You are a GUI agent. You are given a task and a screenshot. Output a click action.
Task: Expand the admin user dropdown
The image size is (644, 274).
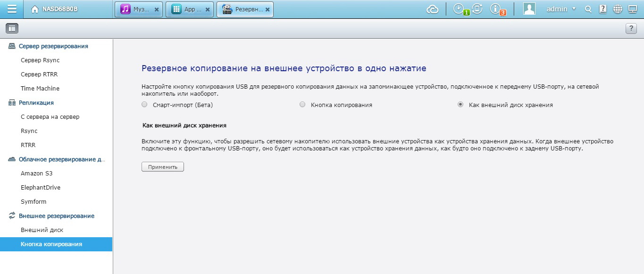click(x=574, y=9)
